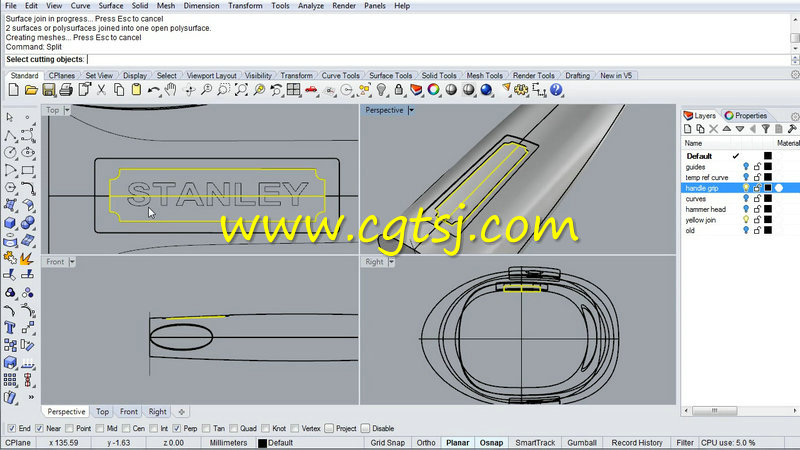
Task: Click the New layer icon
Action: click(688, 129)
